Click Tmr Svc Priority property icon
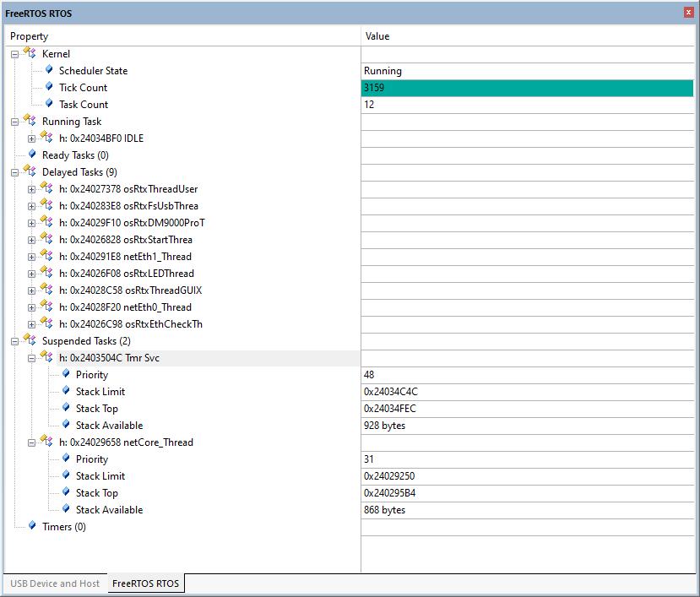The width and height of the screenshot is (700, 597). click(66, 374)
